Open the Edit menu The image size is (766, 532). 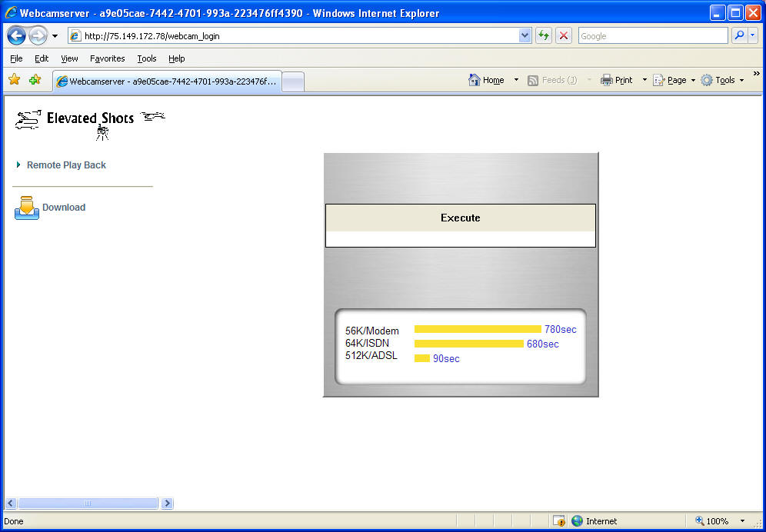point(42,58)
